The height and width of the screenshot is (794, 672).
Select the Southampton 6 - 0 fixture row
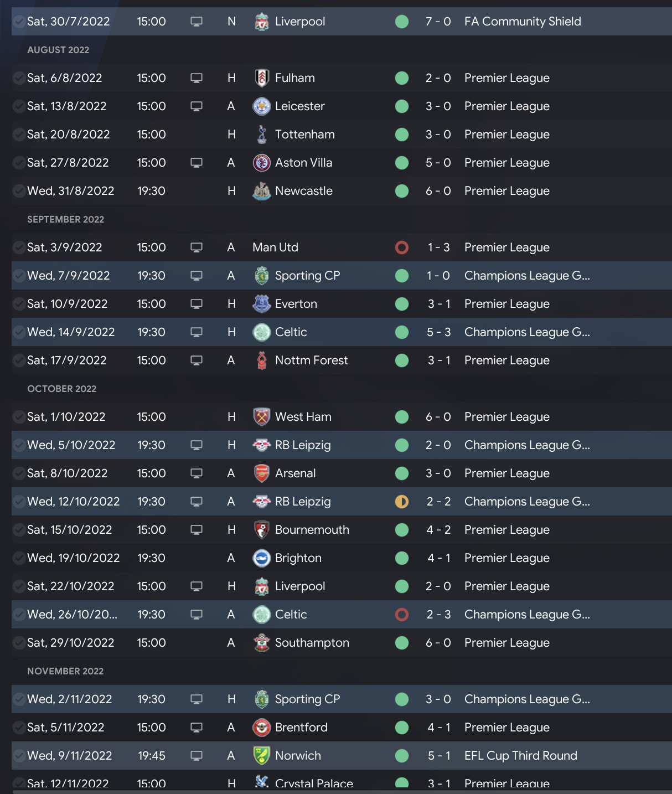[x=332, y=643]
